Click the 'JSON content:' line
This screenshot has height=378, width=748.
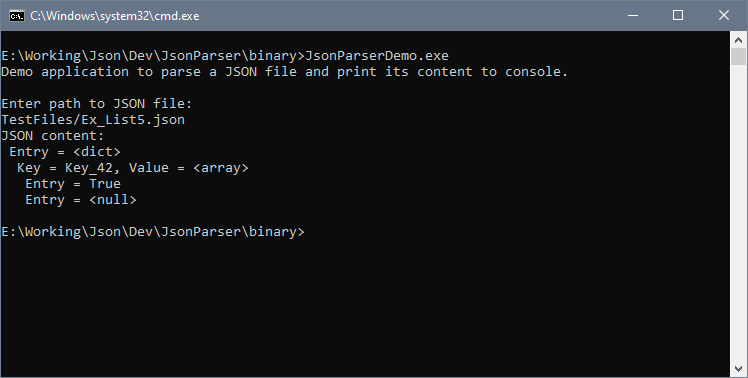pos(52,136)
